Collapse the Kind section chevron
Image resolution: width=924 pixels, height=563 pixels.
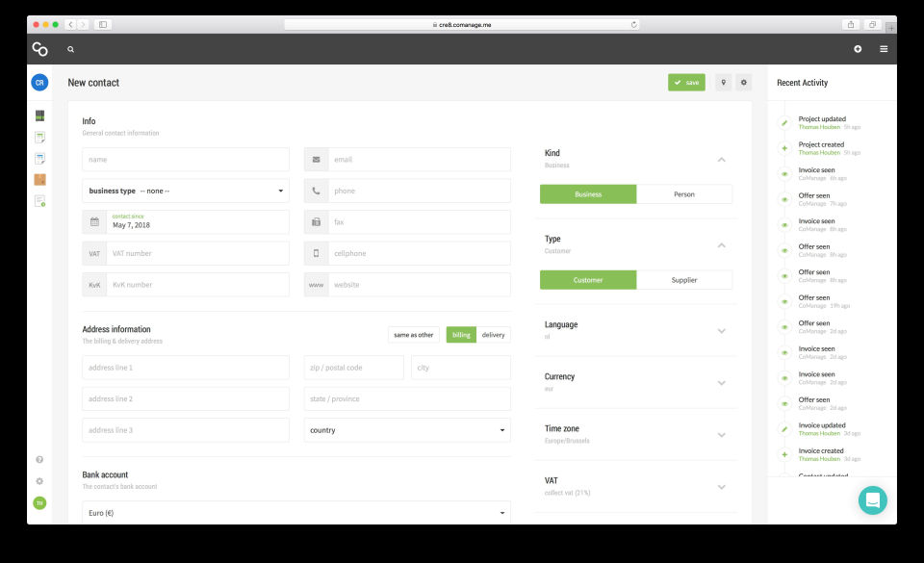tap(721, 160)
